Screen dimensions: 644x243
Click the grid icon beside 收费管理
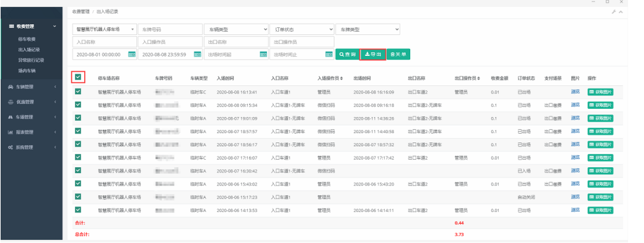(x=11, y=26)
